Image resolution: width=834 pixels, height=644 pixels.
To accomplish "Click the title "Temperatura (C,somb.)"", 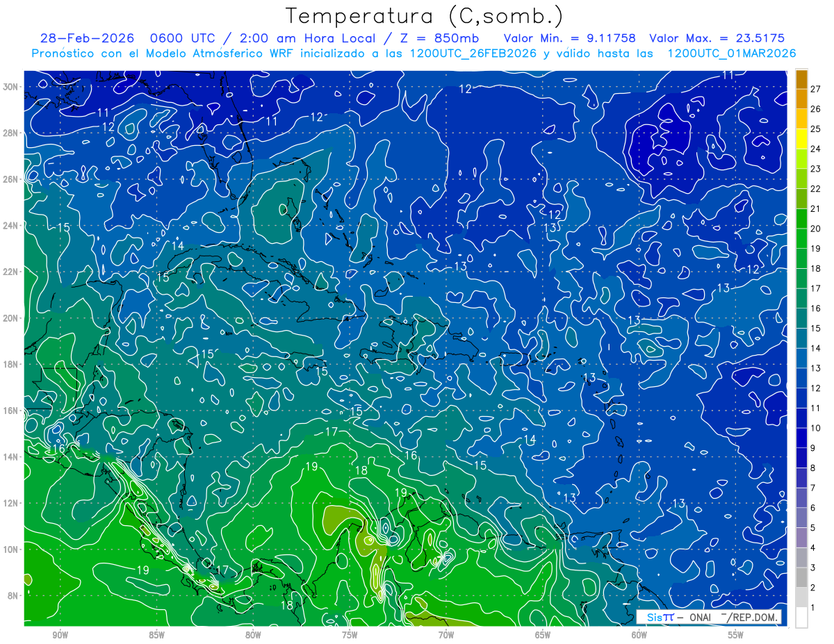I will 425,16.
